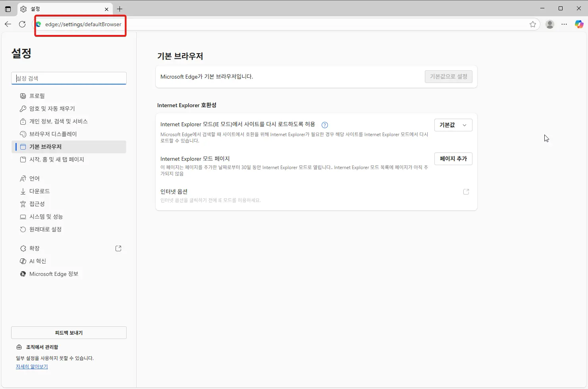
Task: Open 인터넷 옵션 external link icon
Action: [466, 192]
